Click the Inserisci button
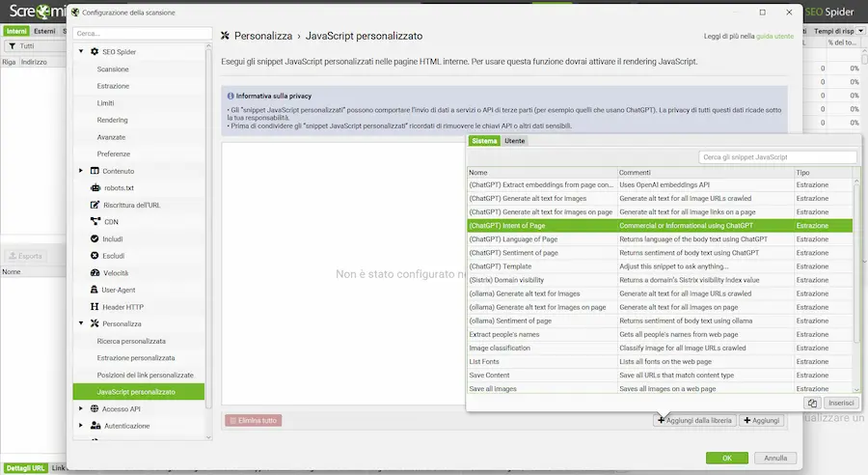 coord(841,403)
